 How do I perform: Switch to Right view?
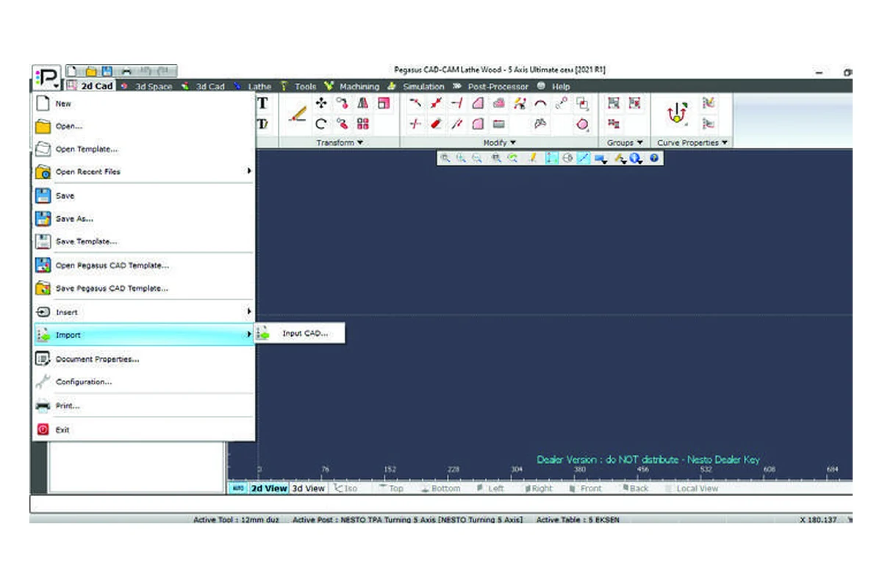[x=538, y=488]
